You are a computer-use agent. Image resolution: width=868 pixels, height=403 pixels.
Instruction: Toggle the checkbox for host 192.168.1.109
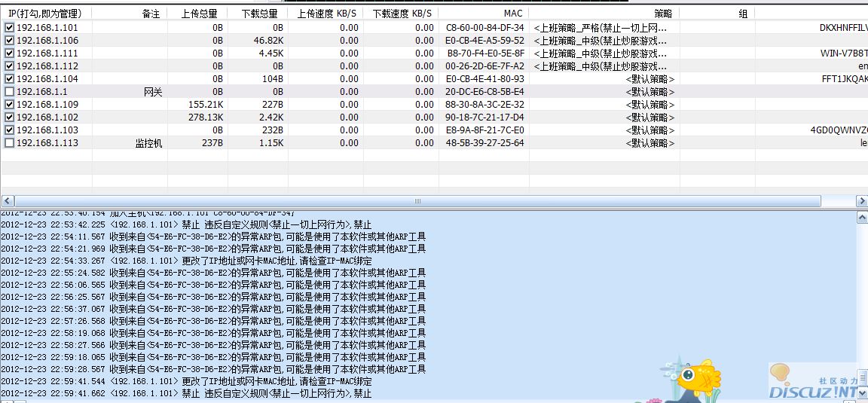click(x=9, y=104)
